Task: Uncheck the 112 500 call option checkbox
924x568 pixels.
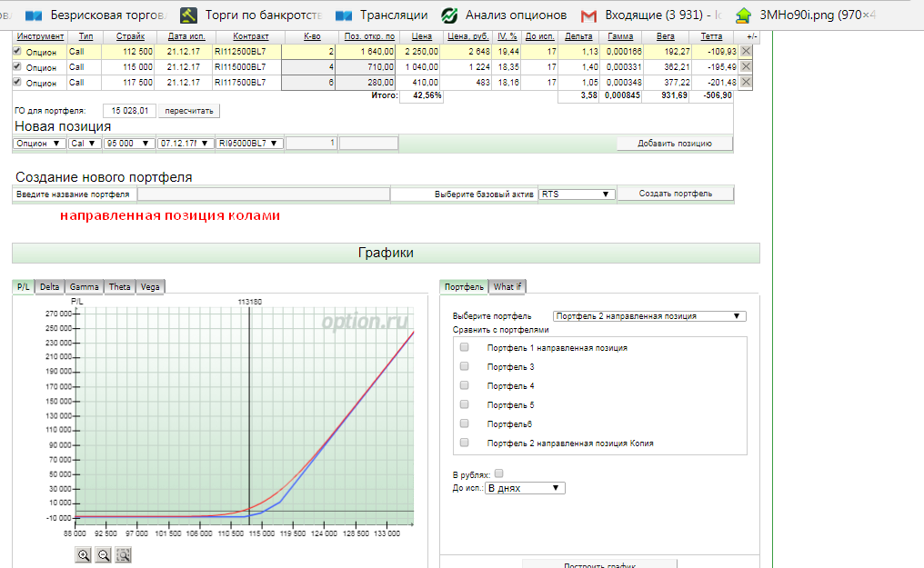Action: coord(17,52)
